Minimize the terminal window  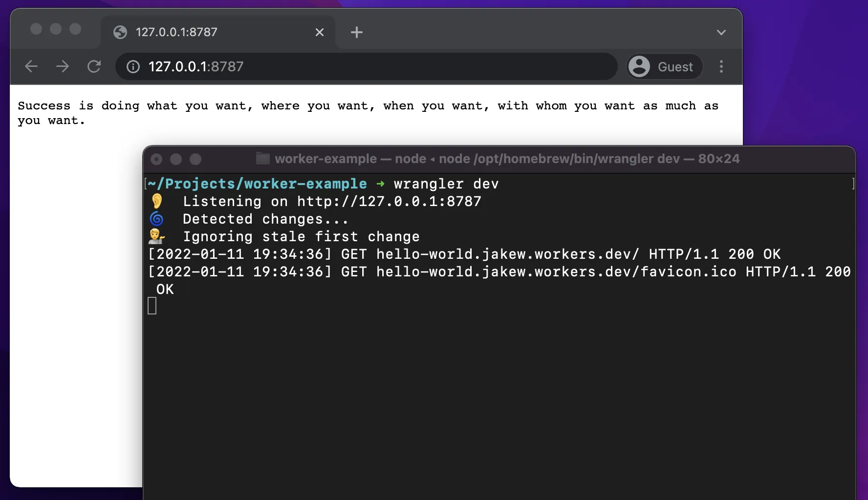(176, 159)
